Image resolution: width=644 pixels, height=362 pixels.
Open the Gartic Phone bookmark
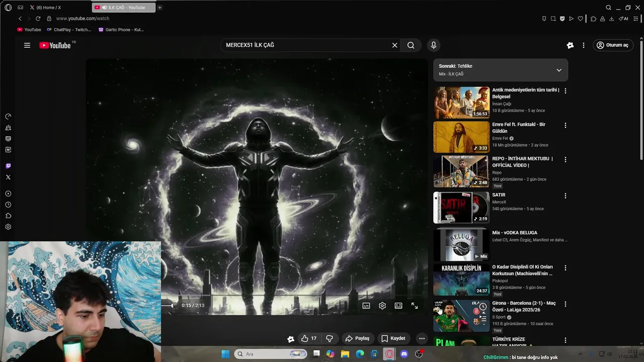pos(121,30)
